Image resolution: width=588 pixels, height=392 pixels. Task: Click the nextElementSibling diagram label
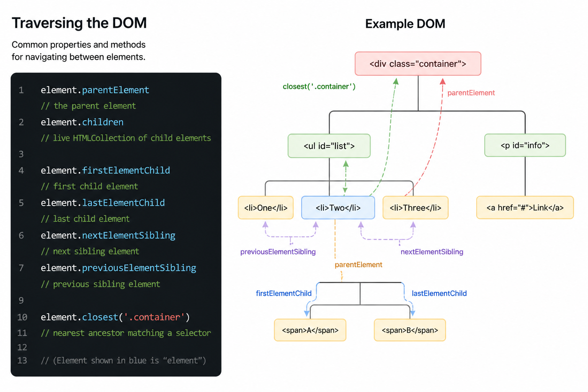point(432,252)
